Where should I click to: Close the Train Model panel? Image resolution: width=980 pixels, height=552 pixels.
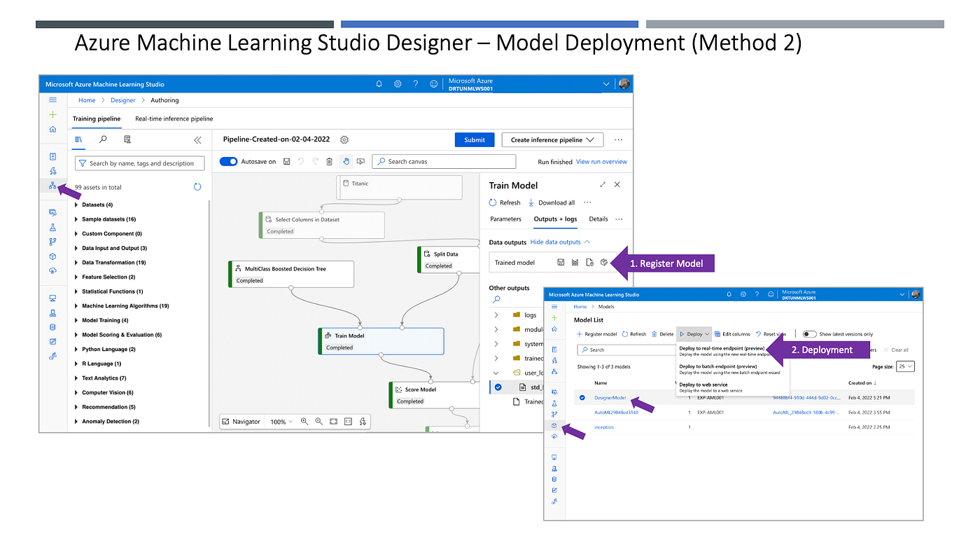[x=617, y=184]
